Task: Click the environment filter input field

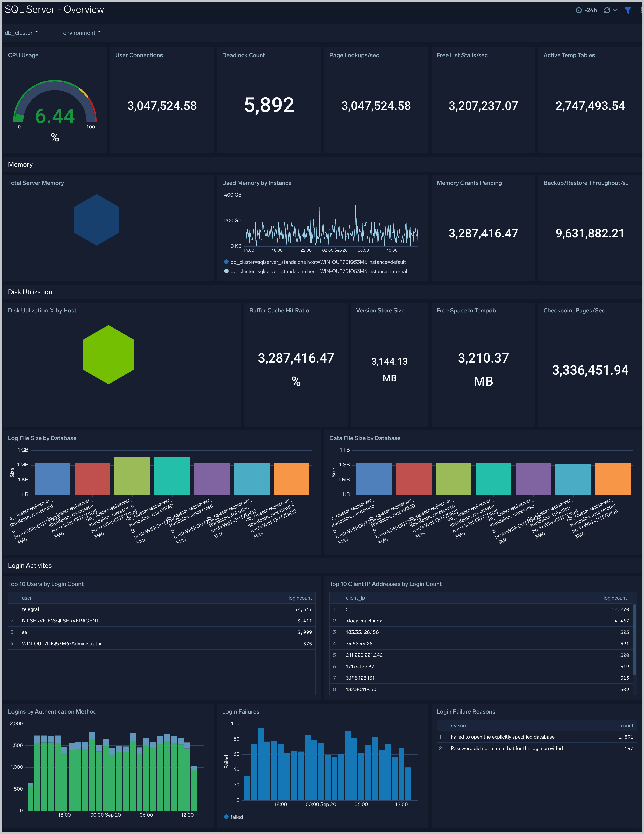Action: pos(108,33)
